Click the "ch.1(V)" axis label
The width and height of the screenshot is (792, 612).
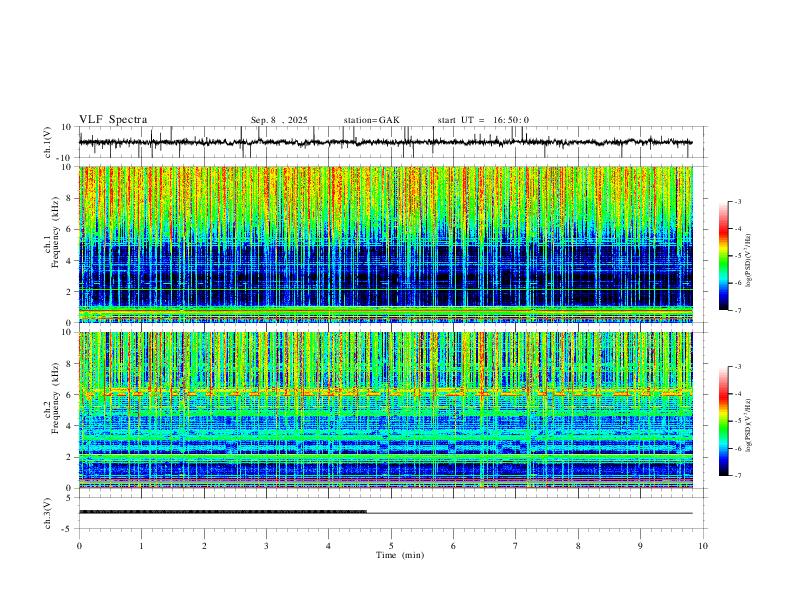[47, 142]
